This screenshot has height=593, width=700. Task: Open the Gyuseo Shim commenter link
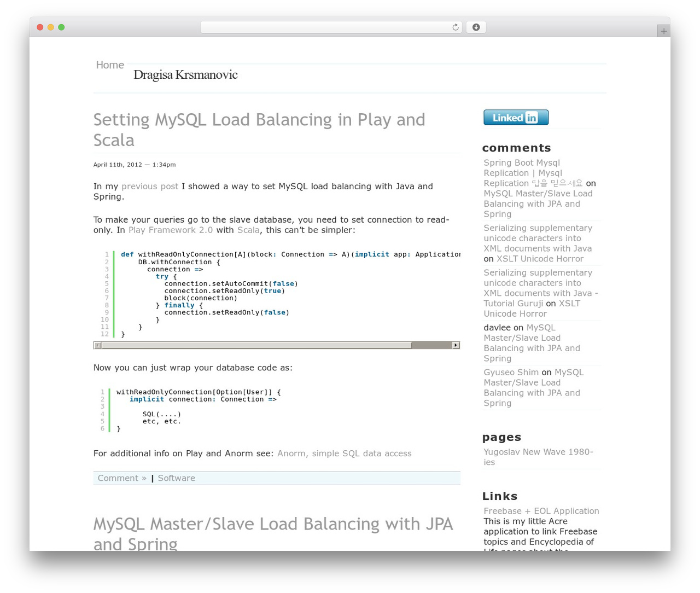click(511, 373)
